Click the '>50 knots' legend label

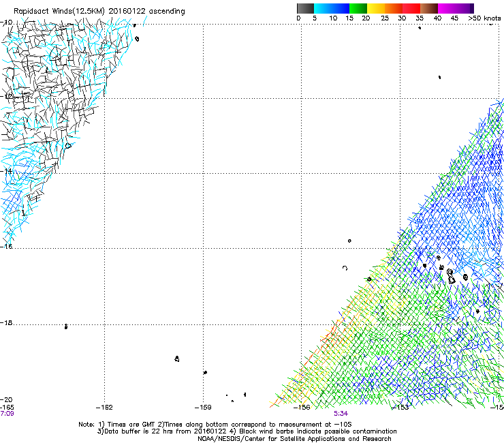[484, 18]
